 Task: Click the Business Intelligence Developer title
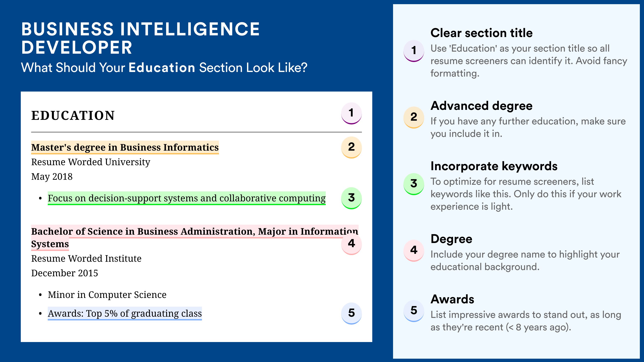click(x=140, y=38)
